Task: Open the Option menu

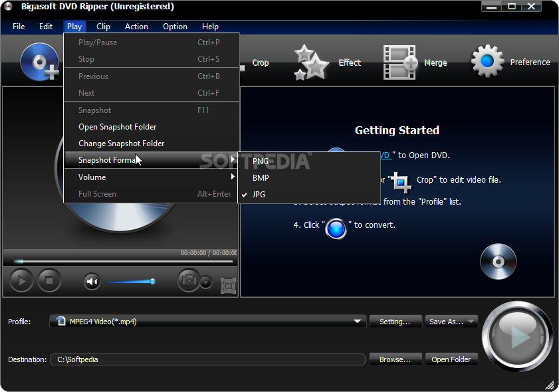Action: pos(175,27)
